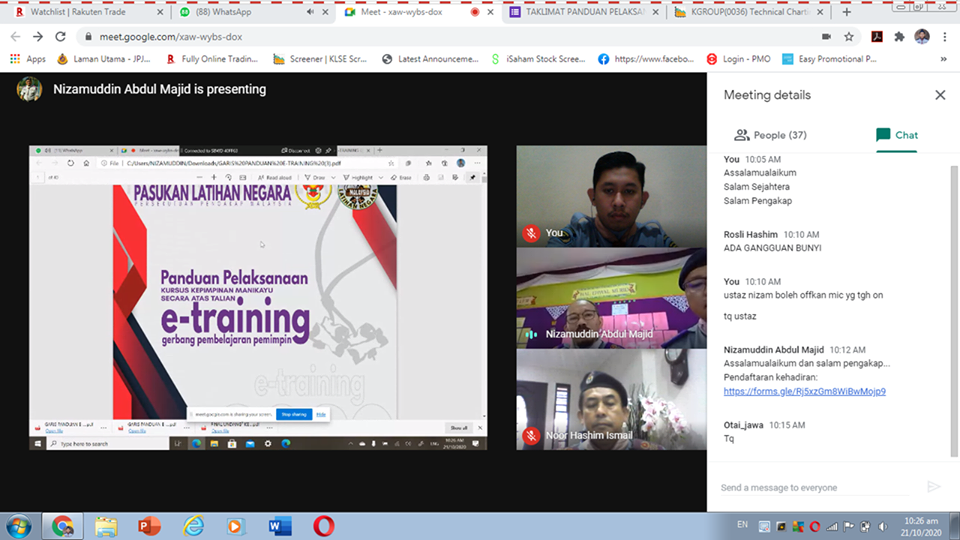Open the Login - PMO bookmark
This screenshot has width=960, height=540.
738,59
